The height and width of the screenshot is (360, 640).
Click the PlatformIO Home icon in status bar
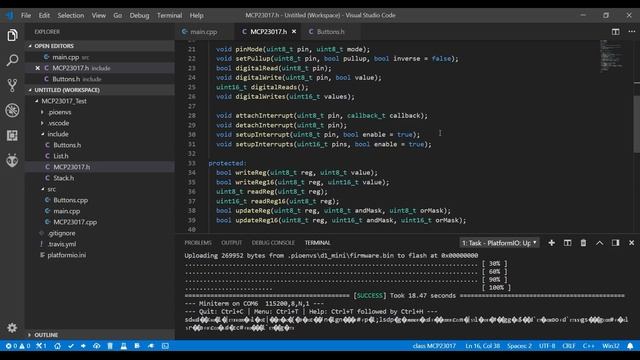(x=58, y=346)
